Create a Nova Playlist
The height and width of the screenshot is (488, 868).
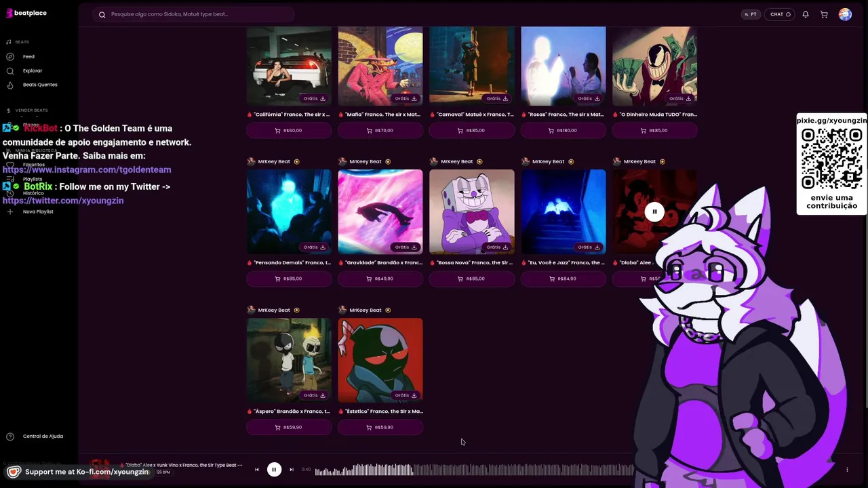click(x=37, y=211)
